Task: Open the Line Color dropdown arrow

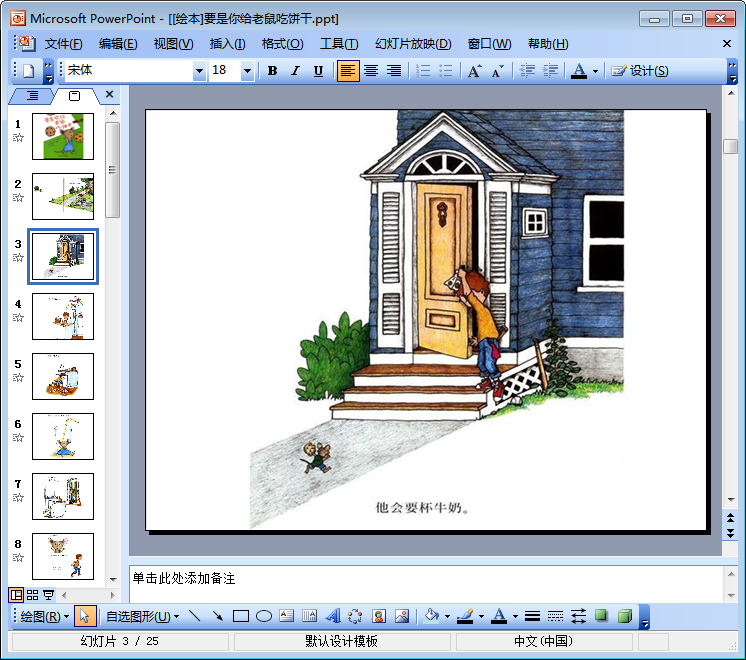Action: (x=481, y=617)
